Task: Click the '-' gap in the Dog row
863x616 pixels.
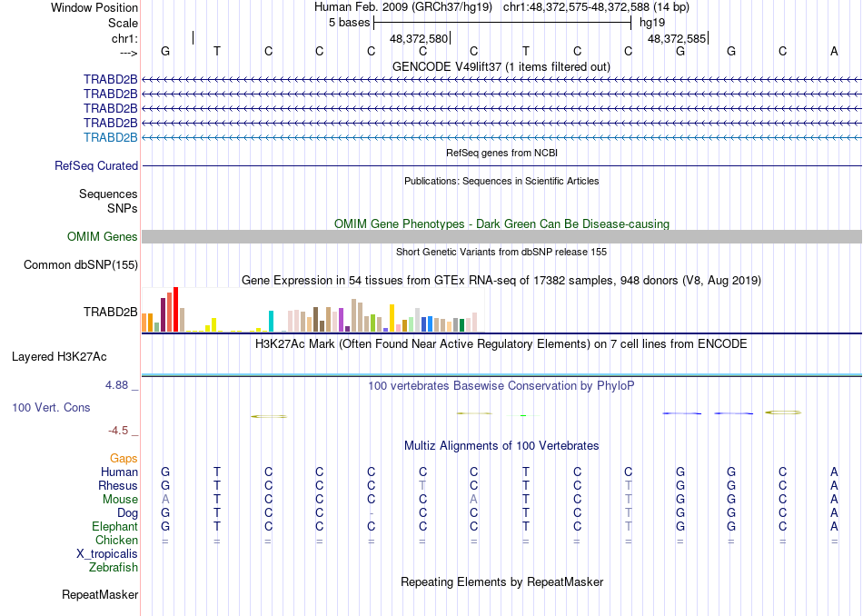Action: [x=371, y=513]
